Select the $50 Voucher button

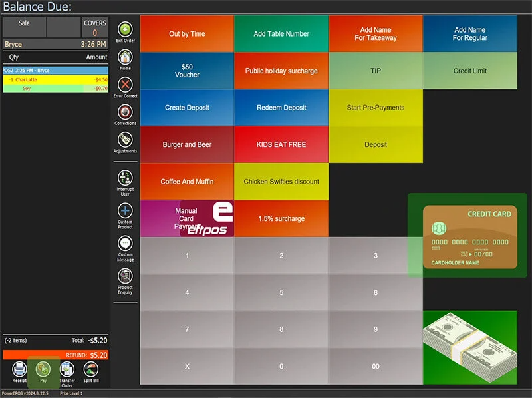(187, 71)
